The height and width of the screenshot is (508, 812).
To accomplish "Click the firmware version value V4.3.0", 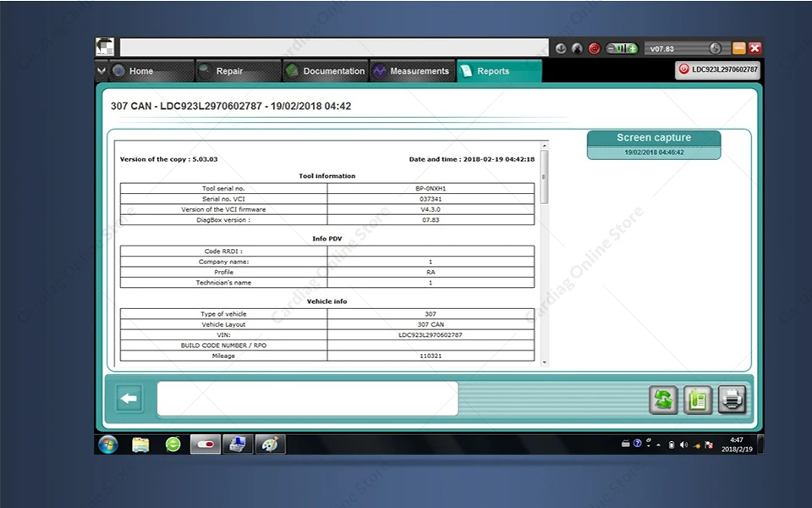I will pos(431,209).
